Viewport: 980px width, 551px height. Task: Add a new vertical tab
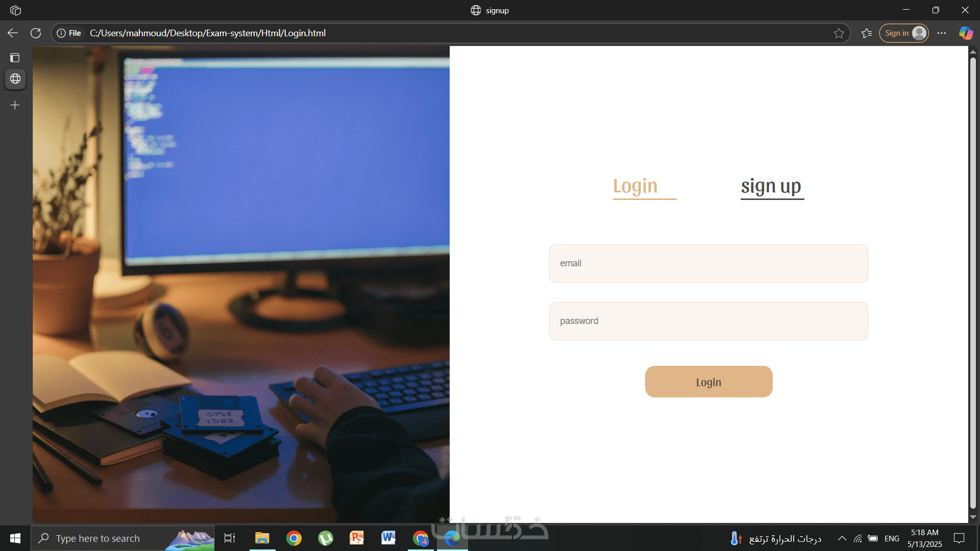15,105
